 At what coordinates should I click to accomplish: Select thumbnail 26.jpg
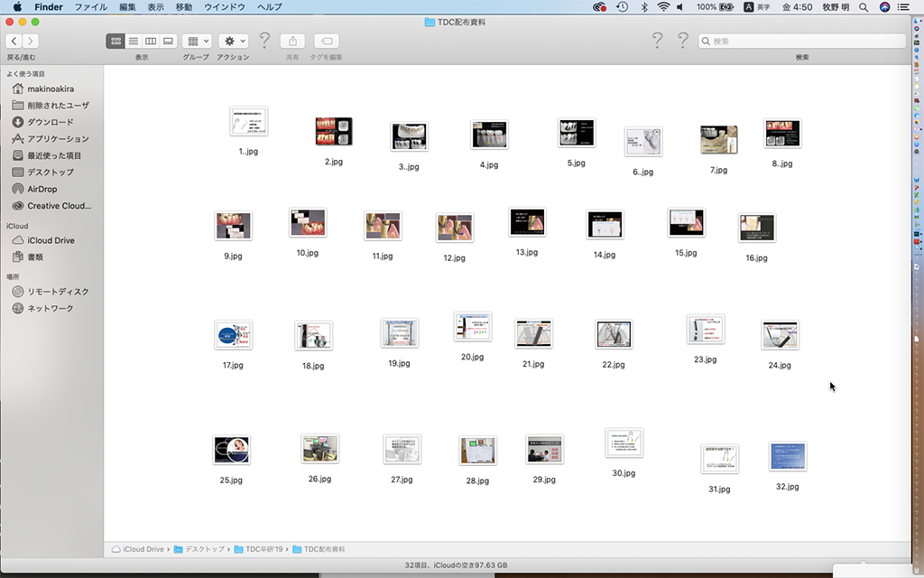320,449
